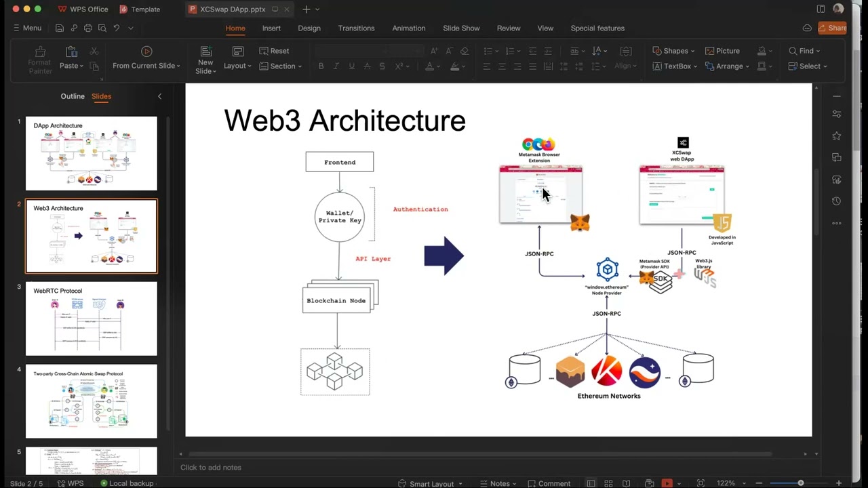The width and height of the screenshot is (868, 488).
Task: Select slide 3 WebRTC Protocol thumbnail
Action: point(91,319)
